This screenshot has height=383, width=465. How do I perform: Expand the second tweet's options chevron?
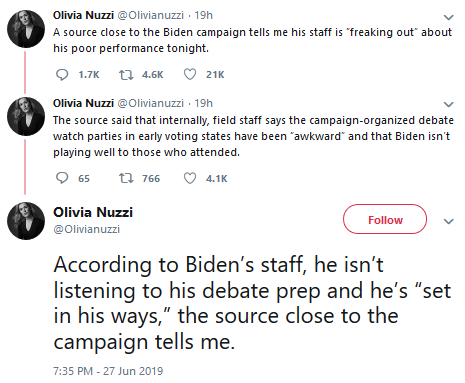(x=449, y=104)
